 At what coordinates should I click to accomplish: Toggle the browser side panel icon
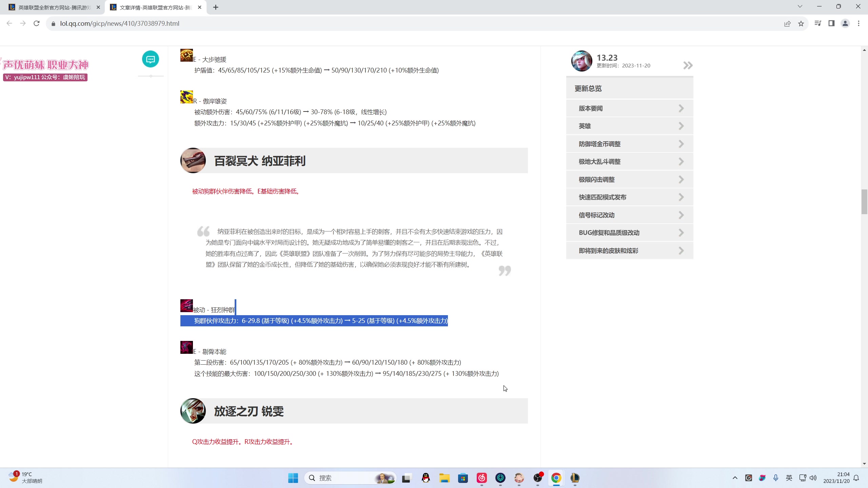coord(831,23)
